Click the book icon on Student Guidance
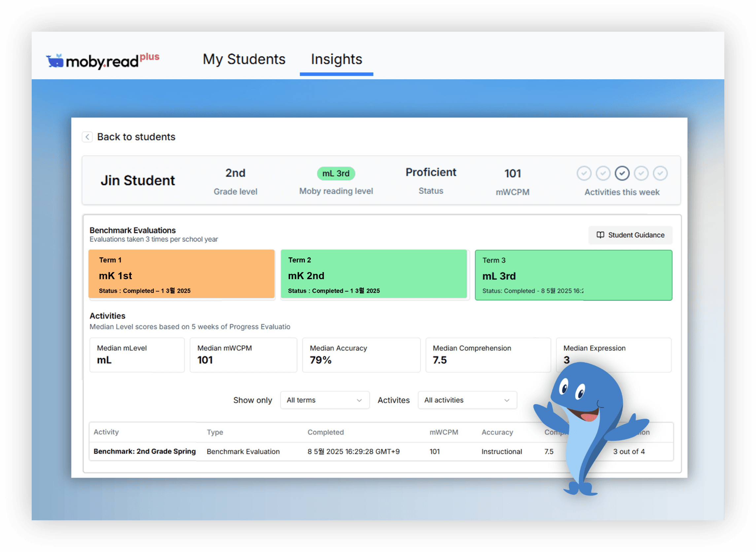Viewport: 756px width, 552px height. [600, 235]
